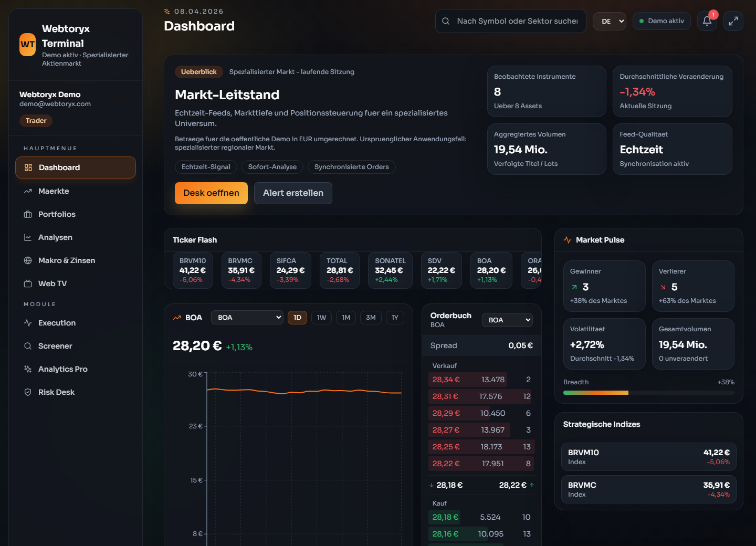Viewport: 756px width, 546px height.
Task: Open the Screener magnifier icon
Action: [x=28, y=346]
